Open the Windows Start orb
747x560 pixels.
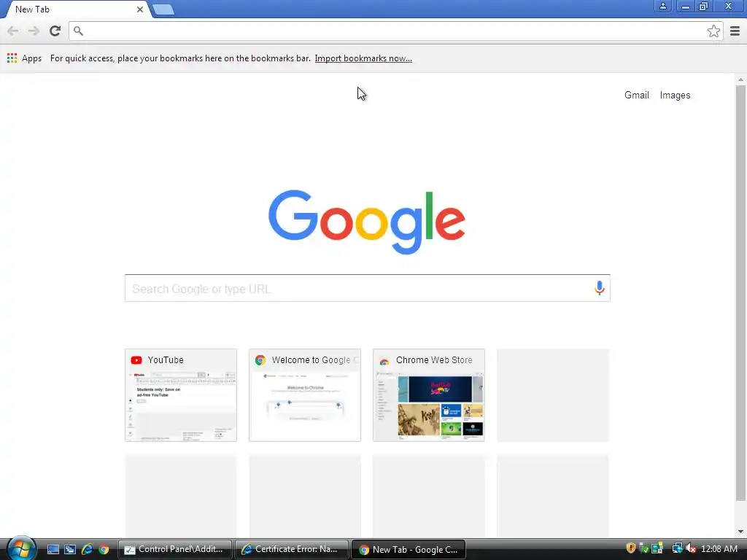(x=21, y=548)
